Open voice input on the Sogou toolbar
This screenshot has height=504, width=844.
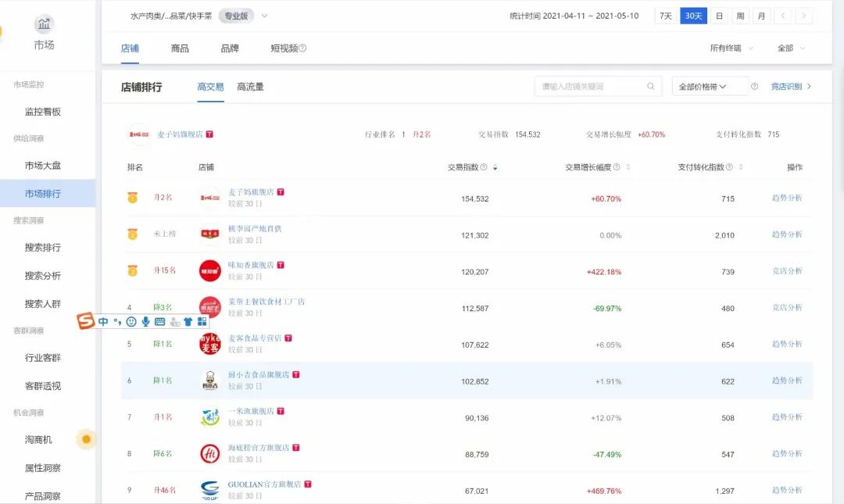[145, 321]
